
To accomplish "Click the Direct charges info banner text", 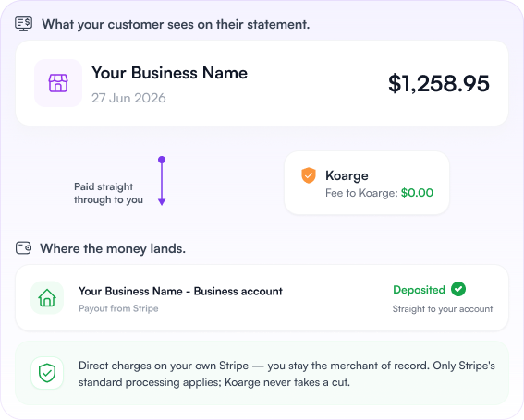I will (286, 374).
